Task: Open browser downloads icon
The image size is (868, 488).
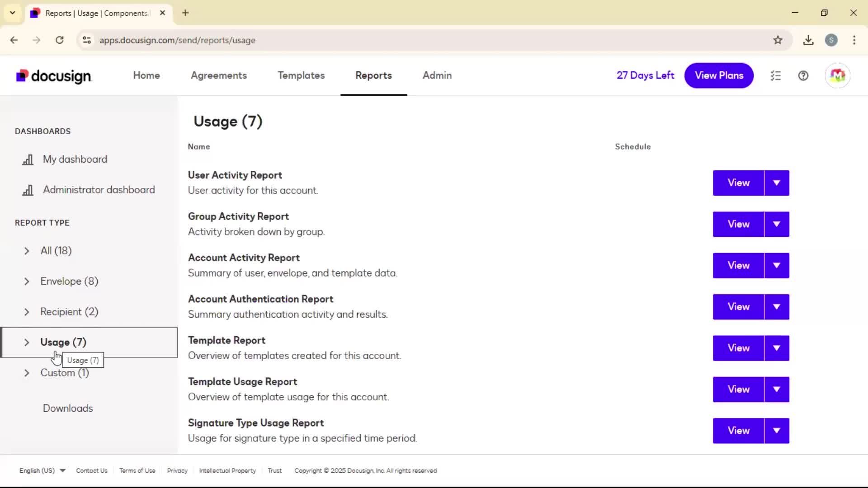Action: (808, 40)
